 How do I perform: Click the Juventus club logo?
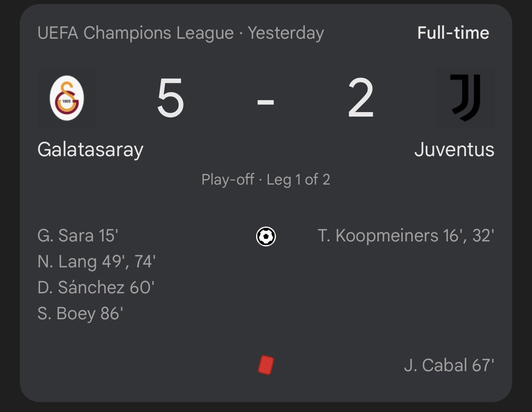tap(465, 98)
